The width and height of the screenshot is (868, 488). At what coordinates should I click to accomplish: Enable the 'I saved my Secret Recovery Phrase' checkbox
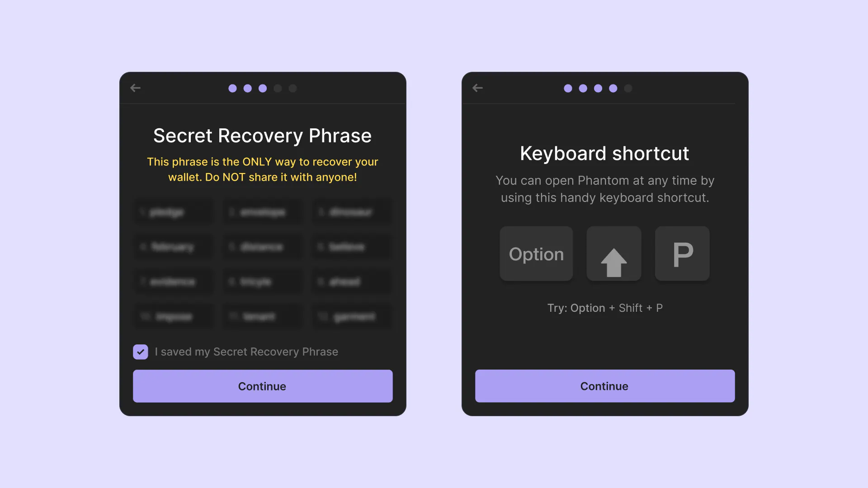pos(141,352)
